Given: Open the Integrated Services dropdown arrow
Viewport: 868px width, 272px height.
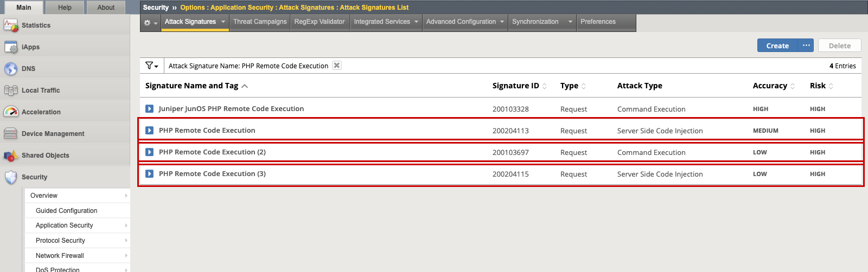Looking at the screenshot, I should click(417, 22).
